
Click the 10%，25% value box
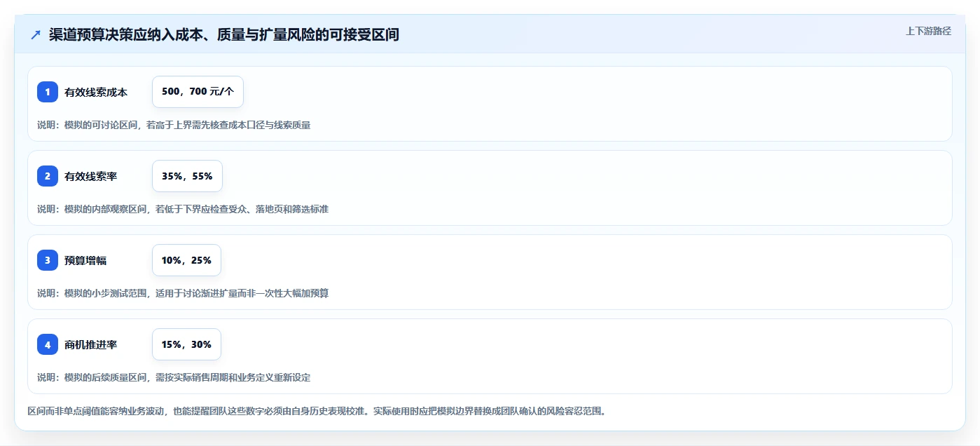point(186,260)
